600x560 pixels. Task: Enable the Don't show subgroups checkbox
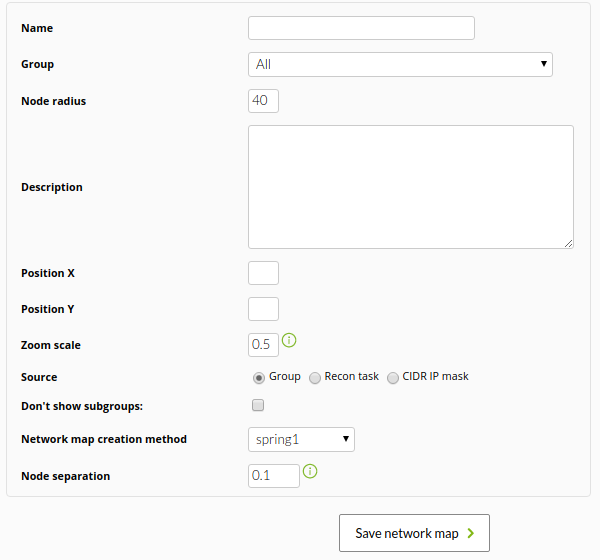(x=258, y=405)
